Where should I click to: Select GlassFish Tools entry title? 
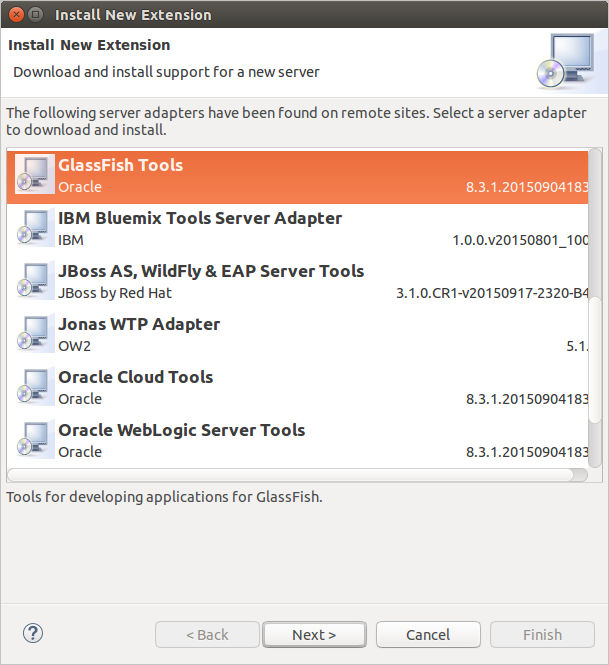pos(120,165)
